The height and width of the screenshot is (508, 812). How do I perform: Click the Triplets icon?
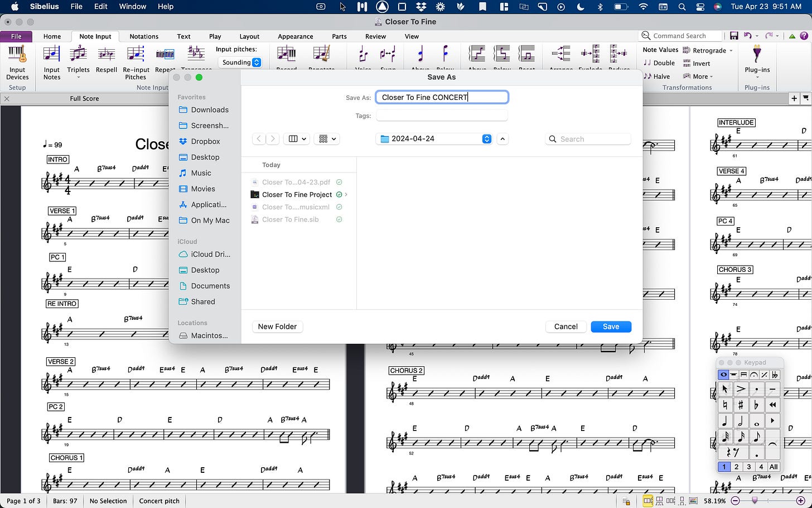(78, 55)
